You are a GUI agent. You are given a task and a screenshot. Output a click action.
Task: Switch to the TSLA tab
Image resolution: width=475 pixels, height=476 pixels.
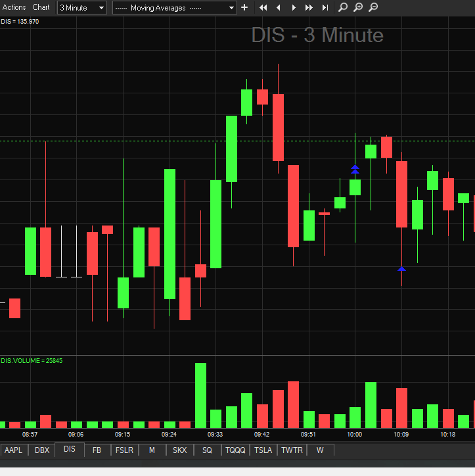coord(263,450)
